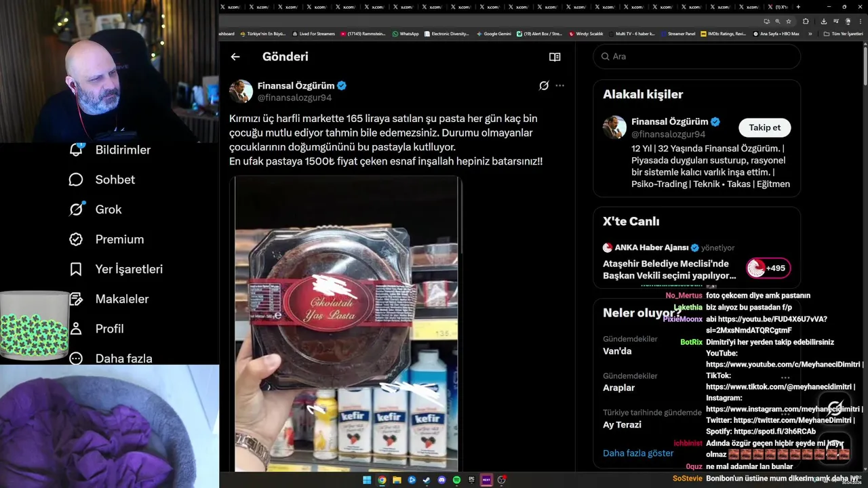Viewport: 868px width, 488px height.
Task: Open Sohbet in the left sidebar
Action: coord(102,180)
